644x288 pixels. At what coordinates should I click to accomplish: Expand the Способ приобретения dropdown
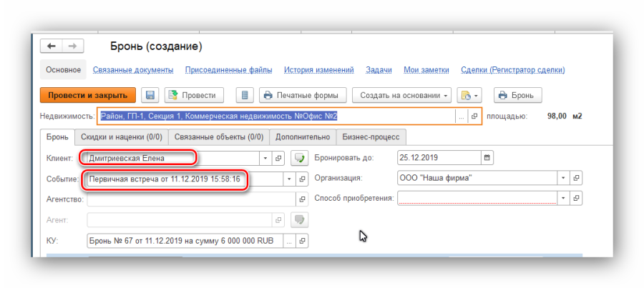click(x=564, y=198)
